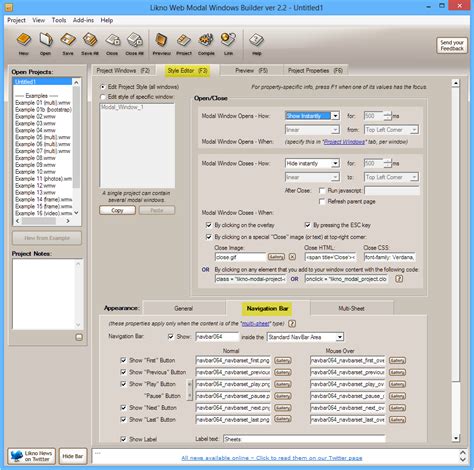Click the Help toolbar icon
Screen dimensions: 474x470
256,44
